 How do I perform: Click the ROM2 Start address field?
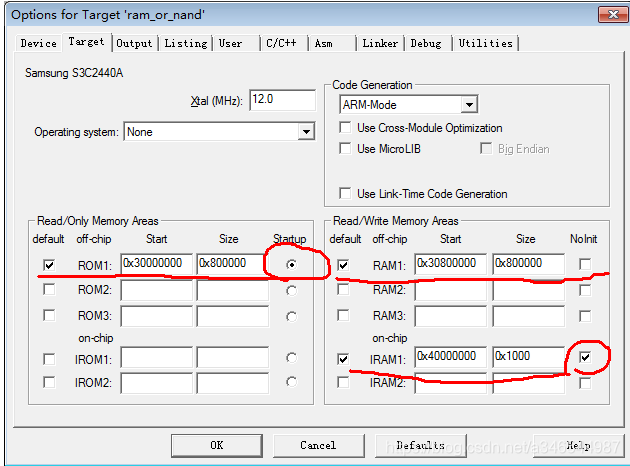[x=156, y=290]
